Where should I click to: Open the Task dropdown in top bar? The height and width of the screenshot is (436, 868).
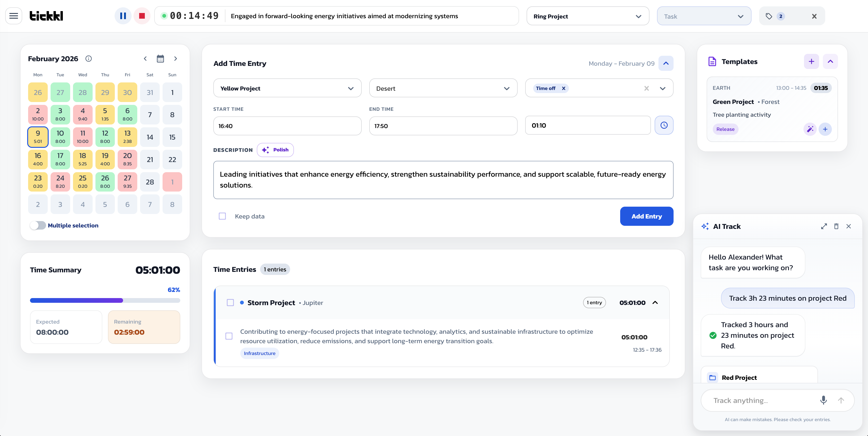pos(704,16)
